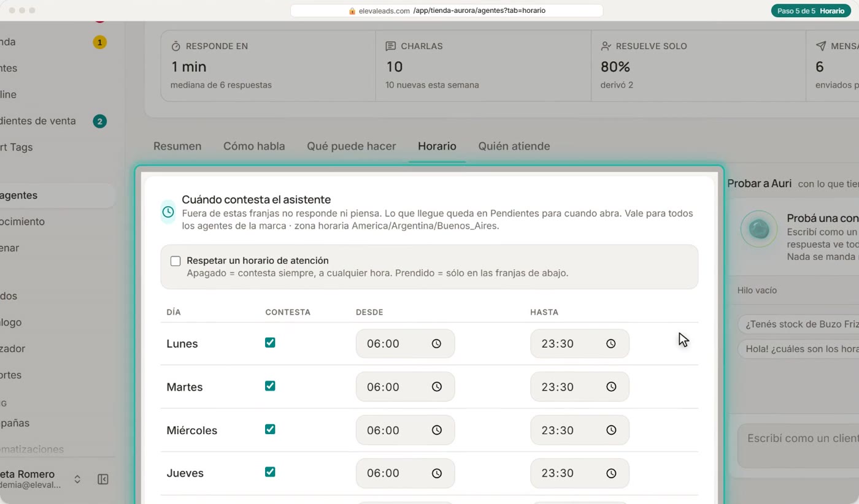
Task: Uncheck the Miércoles Contesta checkbox
Action: tap(270, 429)
